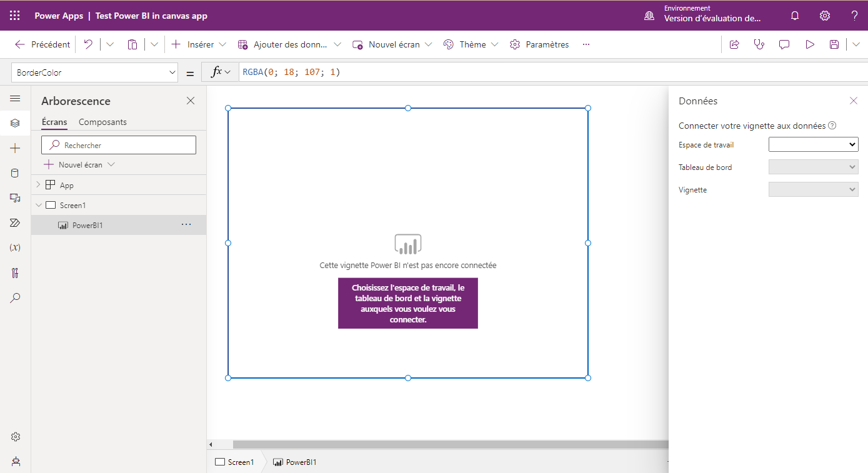Screen dimensions: 868x473
Task: Open the Power Automate pane icon
Action: pyautogui.click(x=15, y=222)
